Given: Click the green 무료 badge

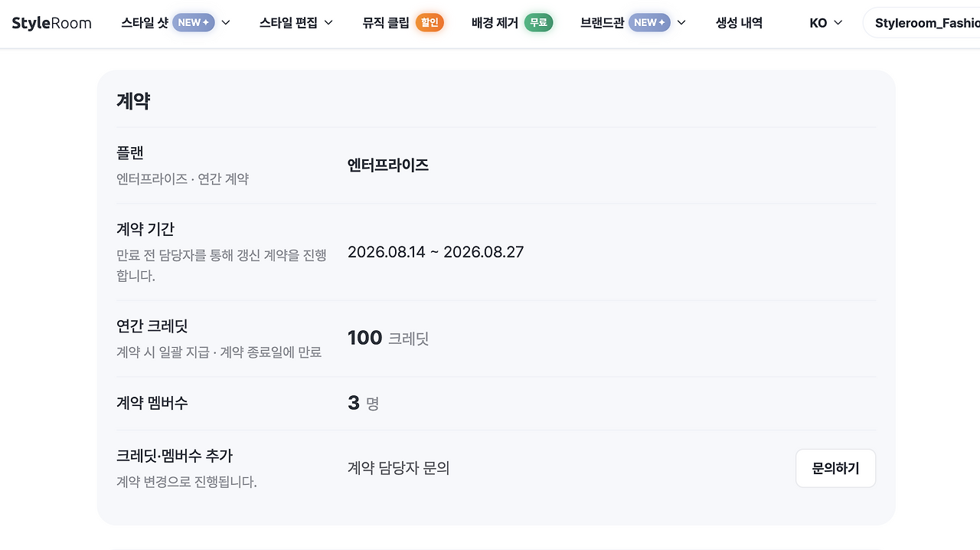Looking at the screenshot, I should pos(538,23).
